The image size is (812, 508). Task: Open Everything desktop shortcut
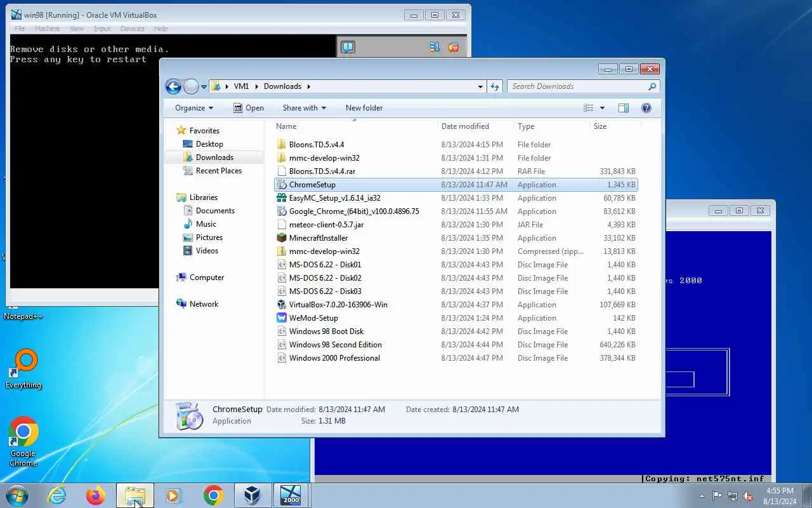point(23,368)
